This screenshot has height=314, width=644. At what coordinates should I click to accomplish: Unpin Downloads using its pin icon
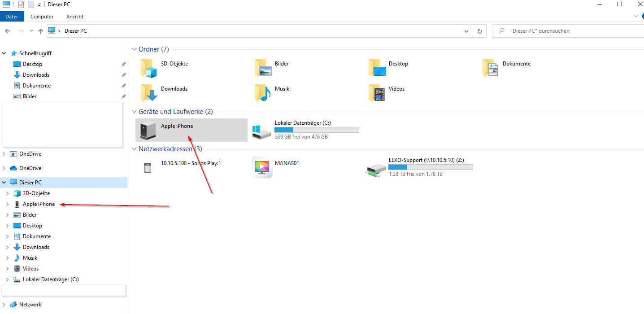(124, 75)
